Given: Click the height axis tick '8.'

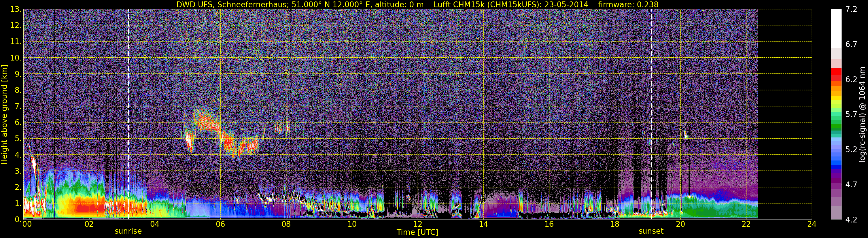Looking at the screenshot, I should tap(18, 90).
